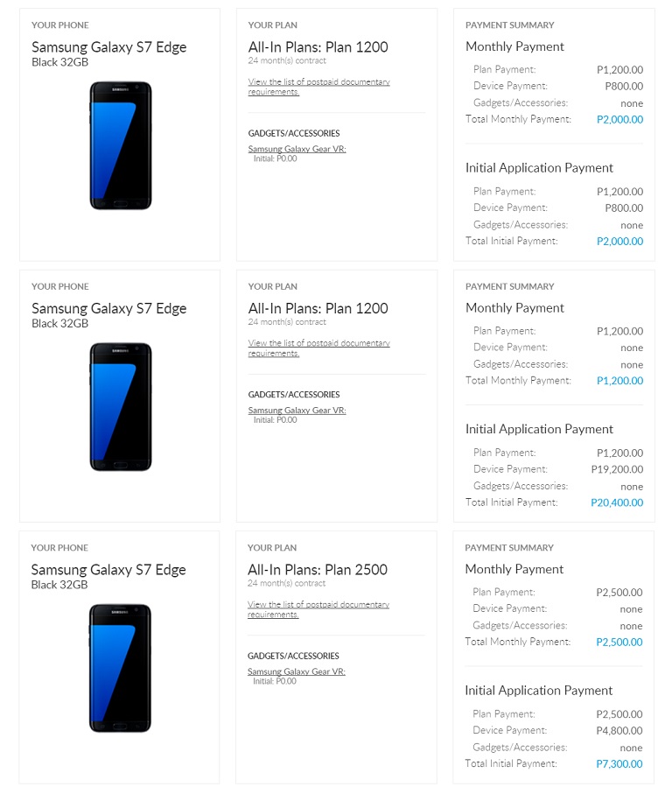Click the All-In Plans: Plan 2500 heading
Viewport: 672px width, 794px height.
point(318,570)
